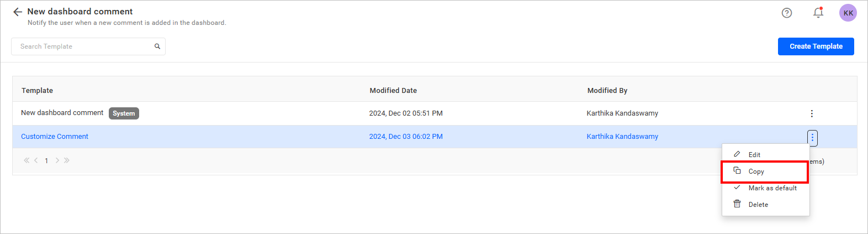Open the notifications bell
The width and height of the screenshot is (868, 234).
point(818,13)
